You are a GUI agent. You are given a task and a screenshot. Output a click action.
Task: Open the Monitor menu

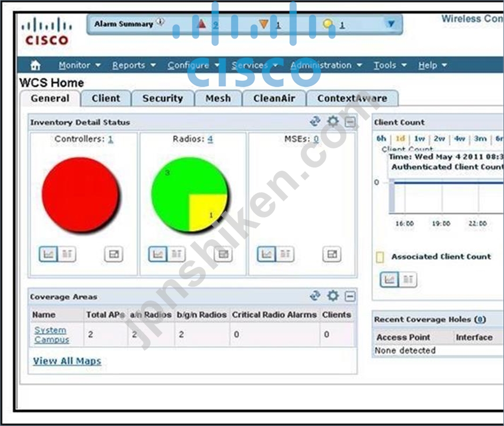click(79, 65)
